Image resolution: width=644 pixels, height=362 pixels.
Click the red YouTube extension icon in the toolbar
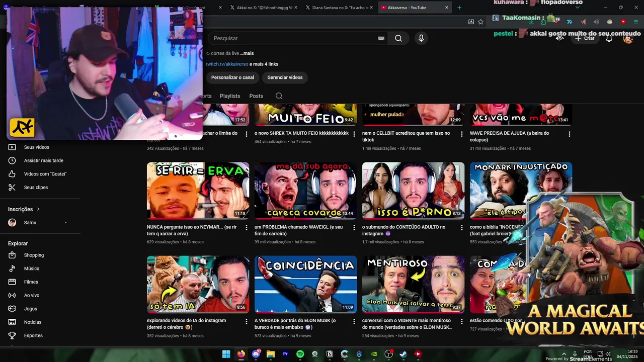623,22
